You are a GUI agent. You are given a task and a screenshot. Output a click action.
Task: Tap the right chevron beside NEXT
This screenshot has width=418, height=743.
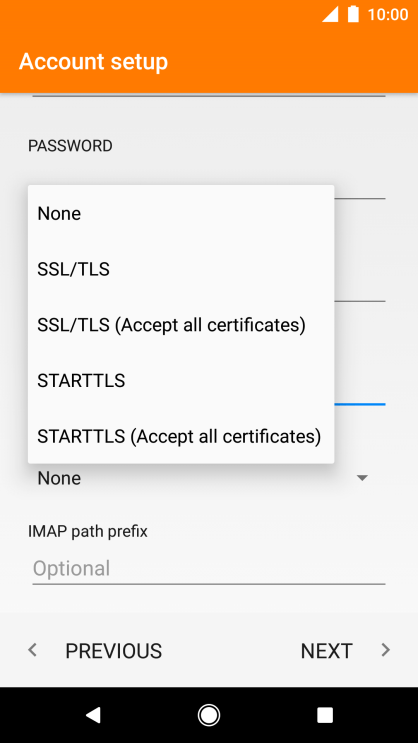386,650
